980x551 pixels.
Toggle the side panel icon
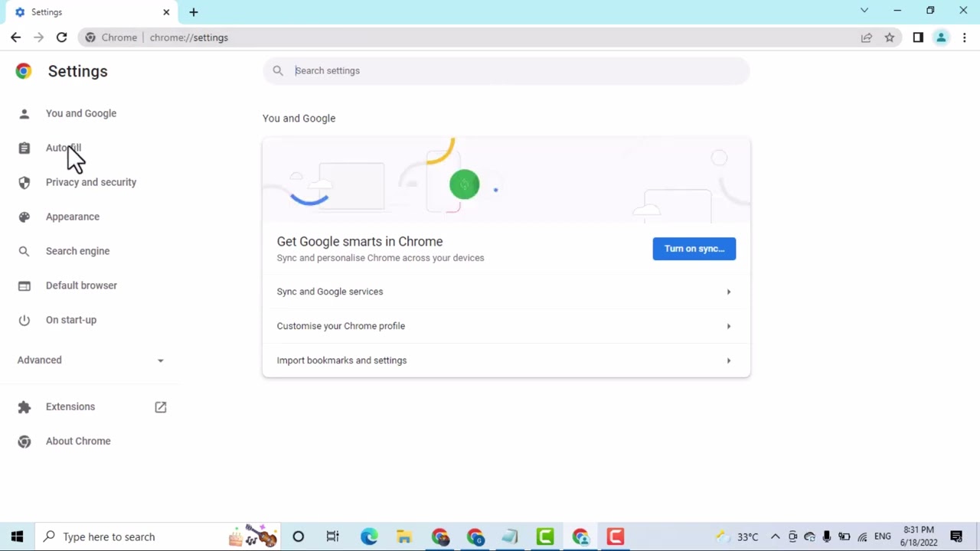tap(918, 37)
